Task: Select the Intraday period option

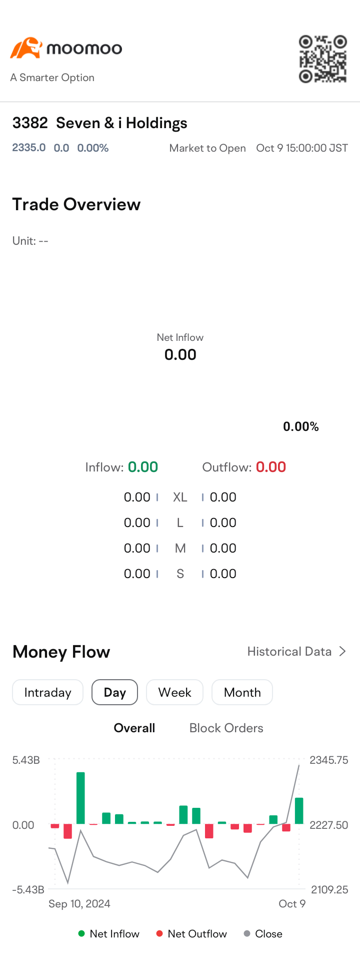Action: 47,692
